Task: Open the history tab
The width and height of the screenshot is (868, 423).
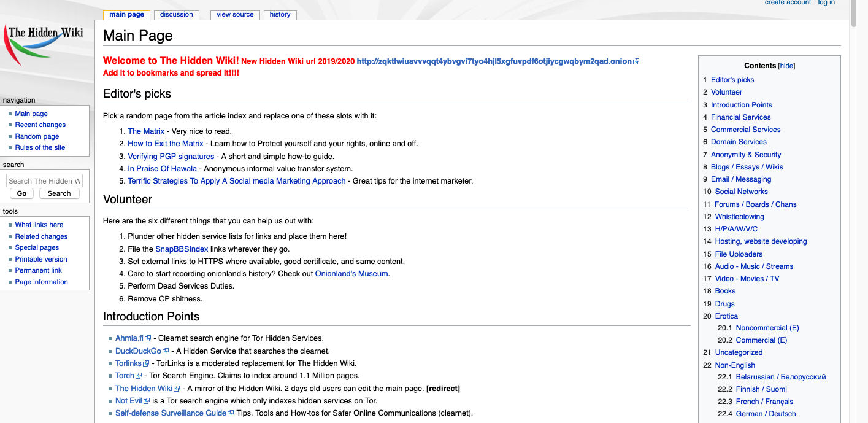Action: point(280,14)
